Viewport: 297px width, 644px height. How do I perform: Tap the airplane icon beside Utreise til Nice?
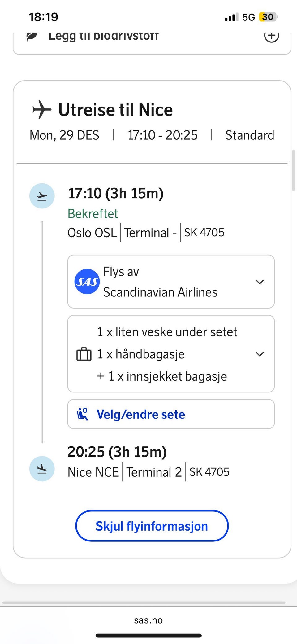tap(42, 109)
